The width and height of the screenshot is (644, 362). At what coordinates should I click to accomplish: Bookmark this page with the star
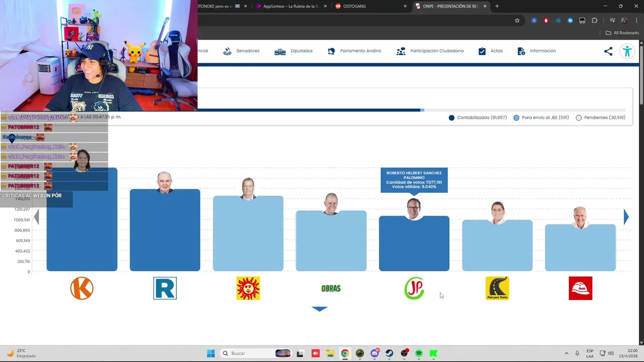point(517,21)
